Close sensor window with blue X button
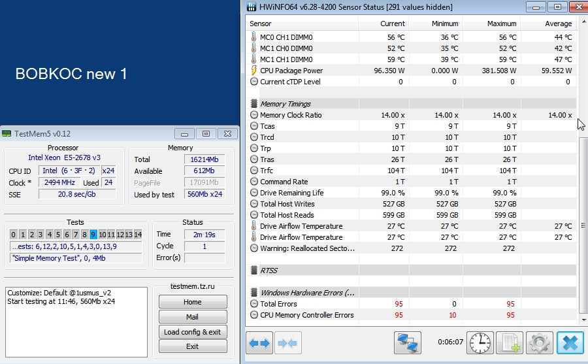Viewport: 588px width, 364px height. pos(570,343)
